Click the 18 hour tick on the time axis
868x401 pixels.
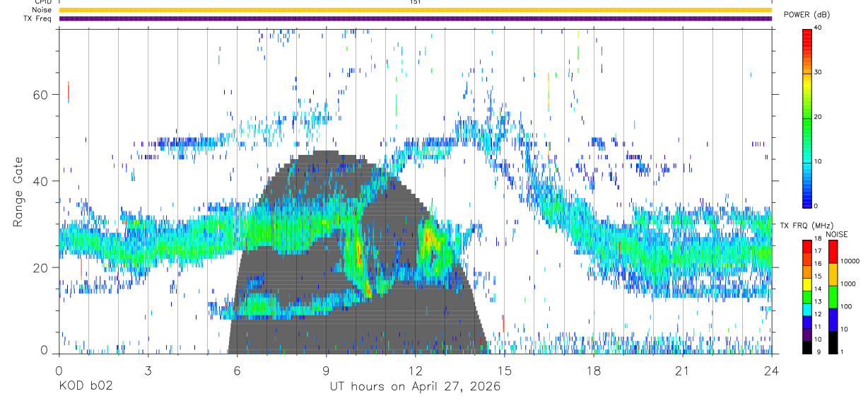(x=594, y=371)
